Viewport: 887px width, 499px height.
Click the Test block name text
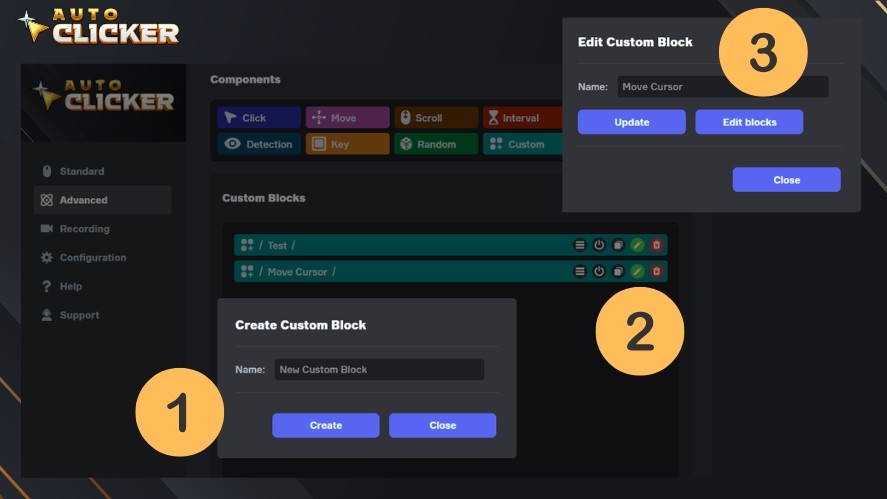click(x=277, y=246)
